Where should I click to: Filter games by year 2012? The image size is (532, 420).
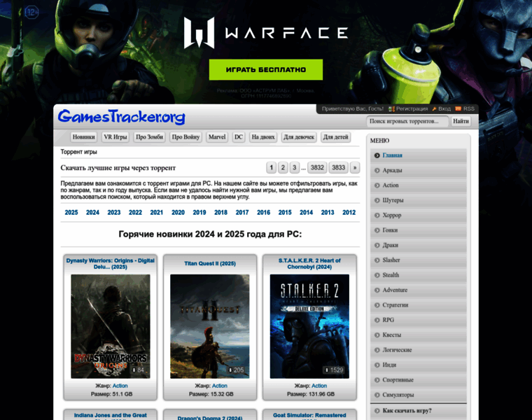click(349, 213)
